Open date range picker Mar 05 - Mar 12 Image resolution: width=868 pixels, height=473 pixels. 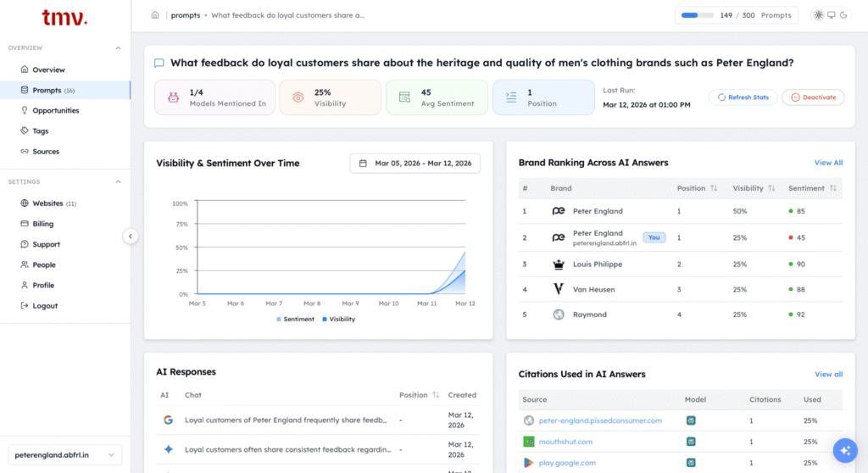[x=415, y=164]
